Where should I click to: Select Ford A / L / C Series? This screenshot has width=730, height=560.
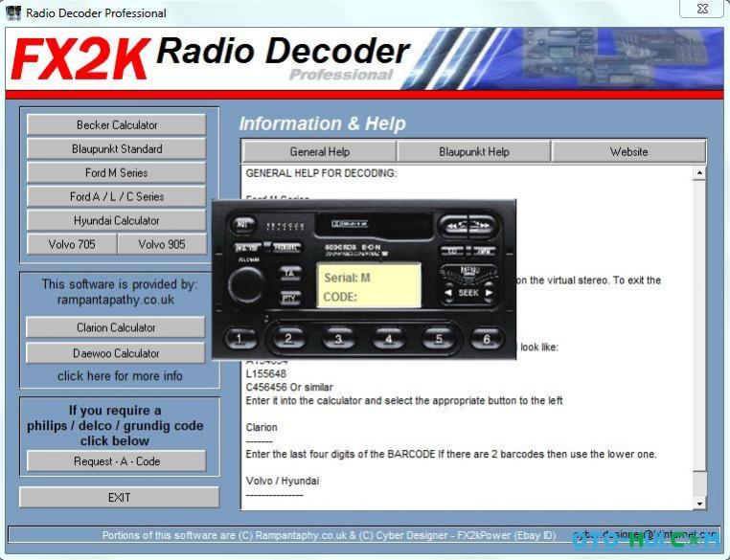point(116,197)
